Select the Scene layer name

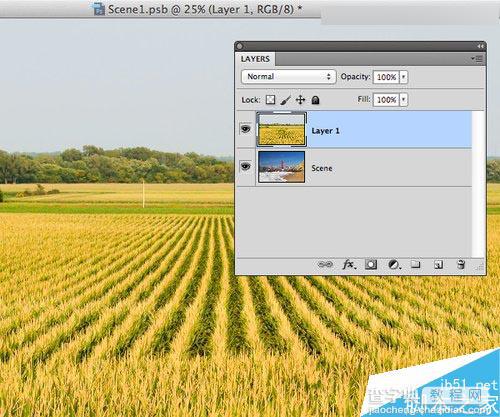pyautogui.click(x=322, y=168)
